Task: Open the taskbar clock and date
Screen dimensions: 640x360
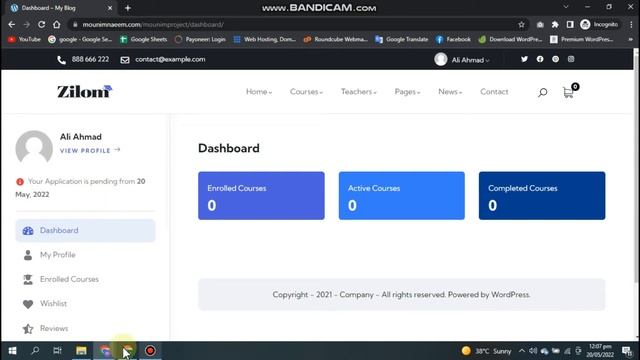Action: tap(600, 351)
